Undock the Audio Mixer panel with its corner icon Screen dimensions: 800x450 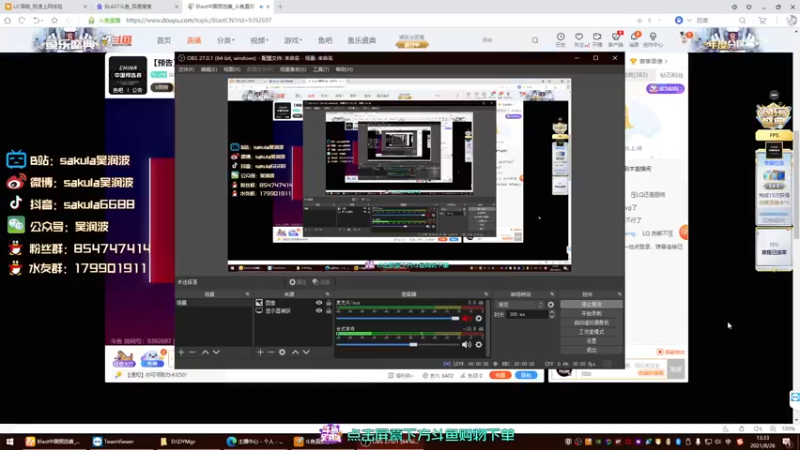[486, 294]
